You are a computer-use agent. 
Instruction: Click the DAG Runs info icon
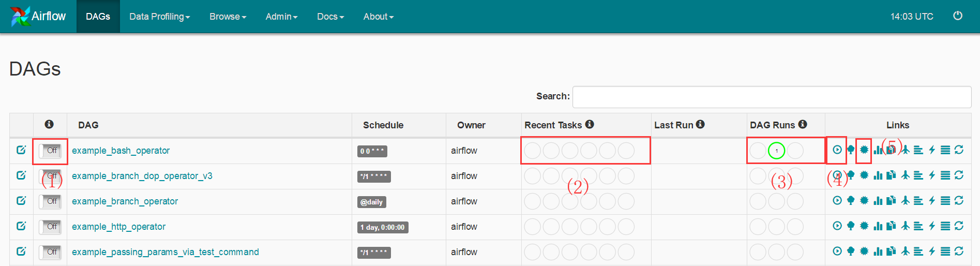(x=803, y=124)
